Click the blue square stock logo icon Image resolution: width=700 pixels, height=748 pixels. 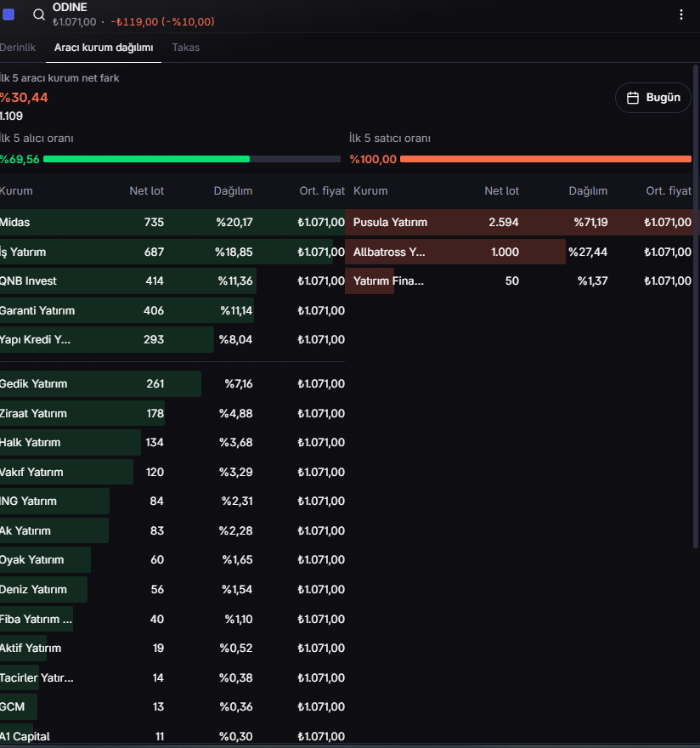pyautogui.click(x=8, y=14)
